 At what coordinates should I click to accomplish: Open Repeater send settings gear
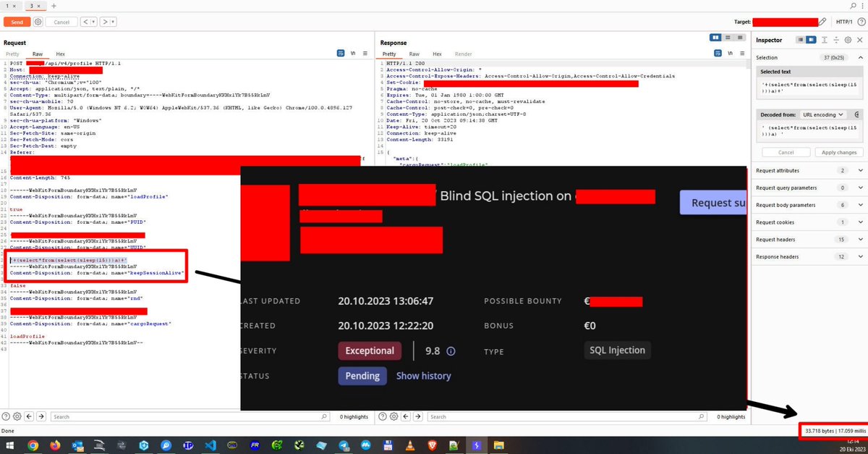point(38,22)
